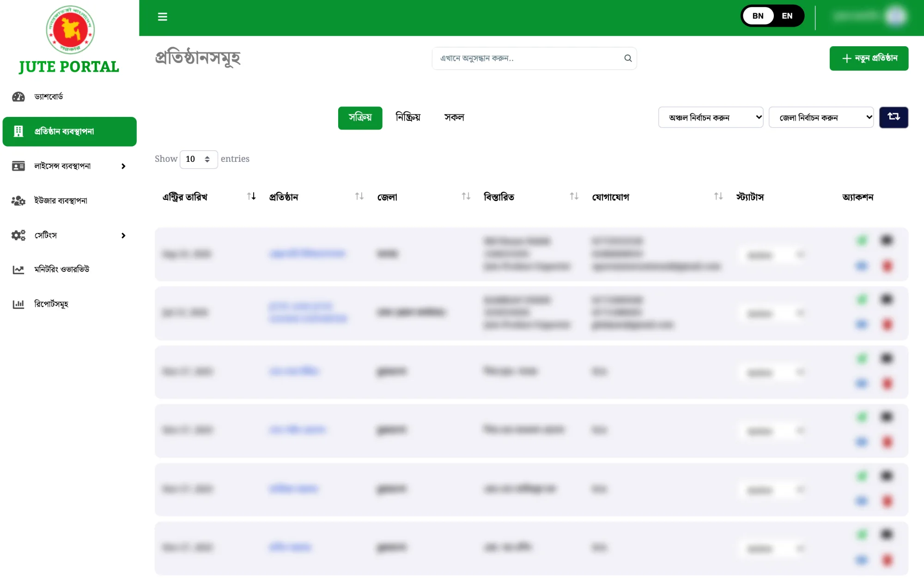Click the রিপোর্টসমূহ bar chart icon

[x=18, y=304]
